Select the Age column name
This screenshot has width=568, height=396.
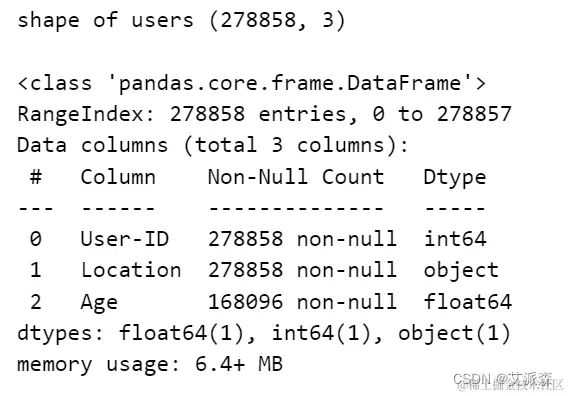(x=99, y=303)
